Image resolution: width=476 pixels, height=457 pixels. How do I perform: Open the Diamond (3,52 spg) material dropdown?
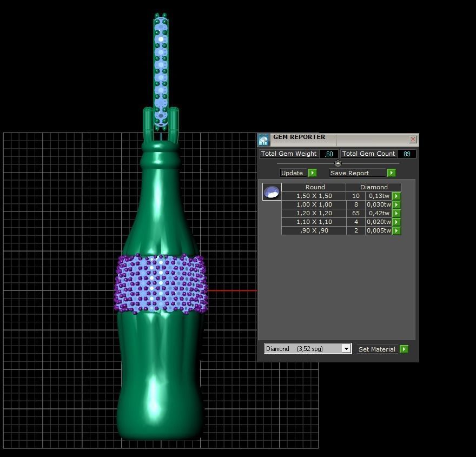click(346, 349)
